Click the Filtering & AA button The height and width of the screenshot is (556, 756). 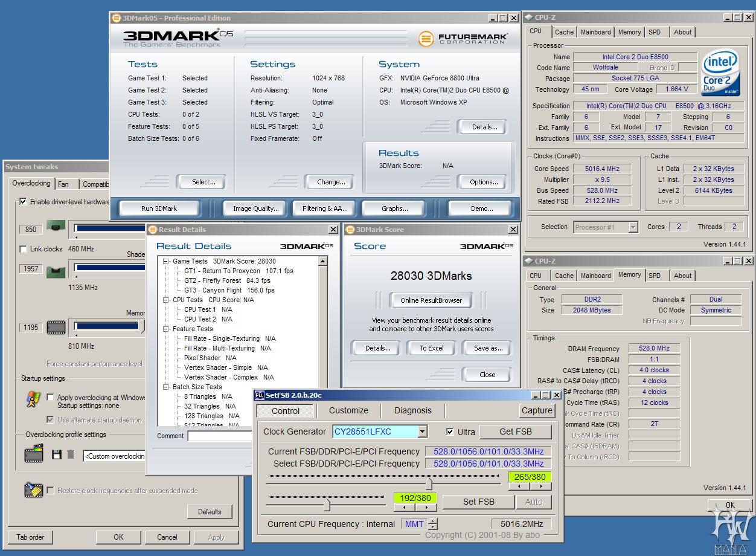[x=325, y=208]
